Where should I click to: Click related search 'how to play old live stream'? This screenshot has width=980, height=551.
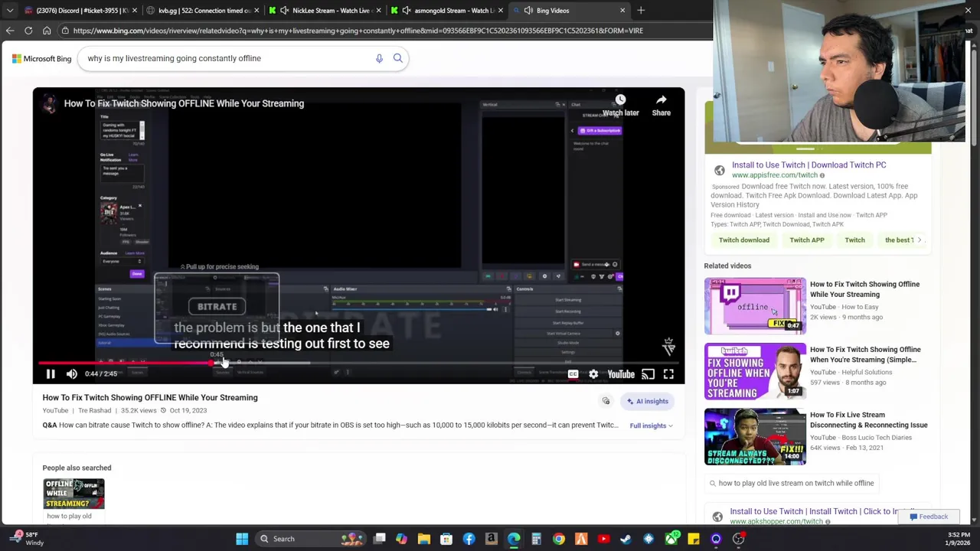(791, 483)
